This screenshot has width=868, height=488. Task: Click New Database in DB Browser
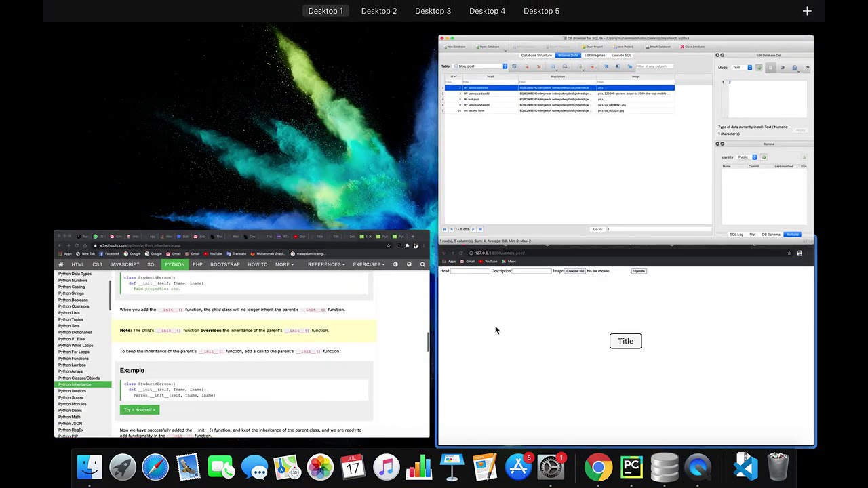pos(456,47)
